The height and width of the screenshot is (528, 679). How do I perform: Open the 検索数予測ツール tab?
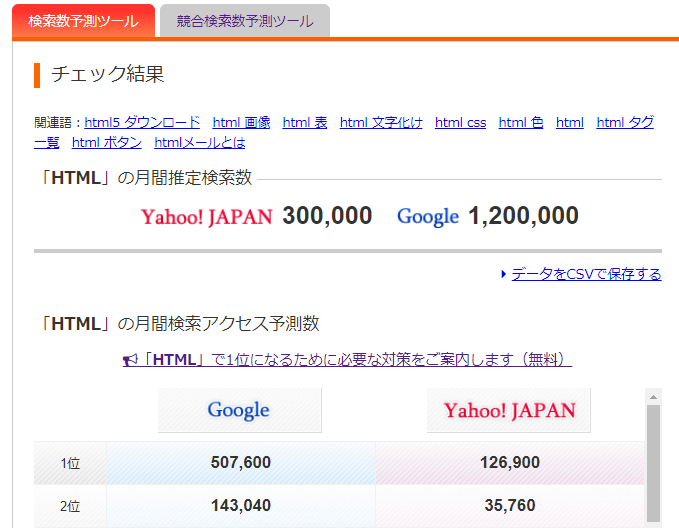(x=83, y=21)
